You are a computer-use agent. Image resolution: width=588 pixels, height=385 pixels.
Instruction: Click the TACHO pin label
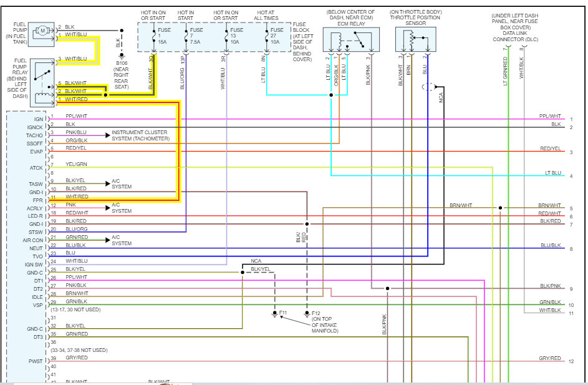point(34,135)
